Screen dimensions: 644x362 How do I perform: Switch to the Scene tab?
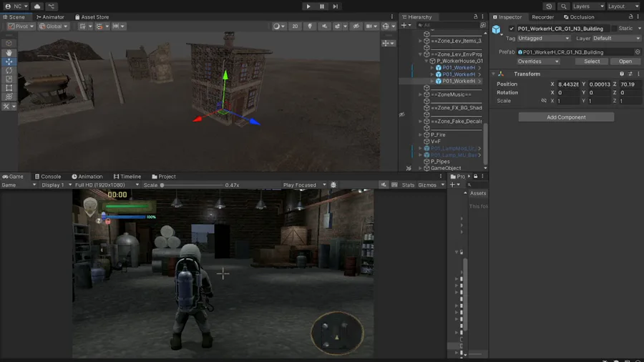point(14,17)
